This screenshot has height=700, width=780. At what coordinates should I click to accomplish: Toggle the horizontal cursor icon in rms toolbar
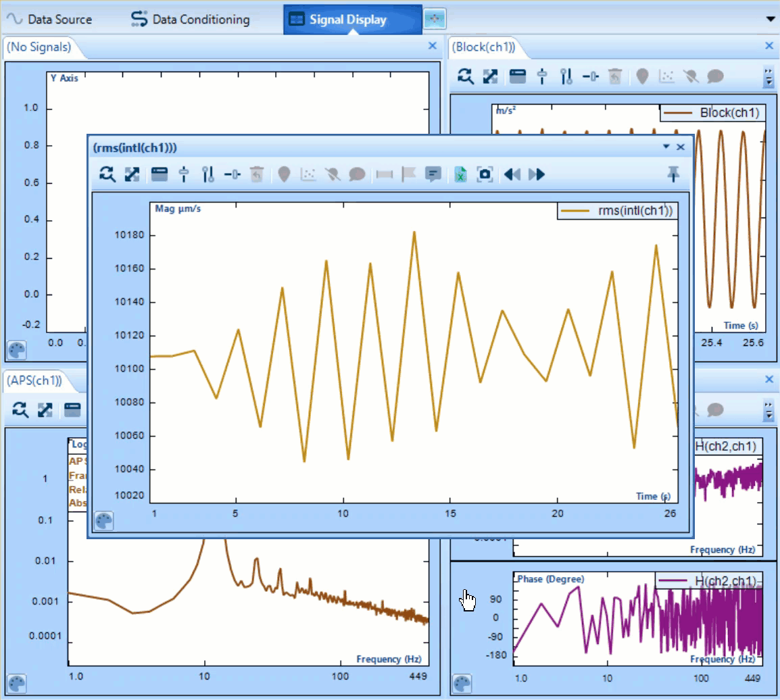[233, 174]
